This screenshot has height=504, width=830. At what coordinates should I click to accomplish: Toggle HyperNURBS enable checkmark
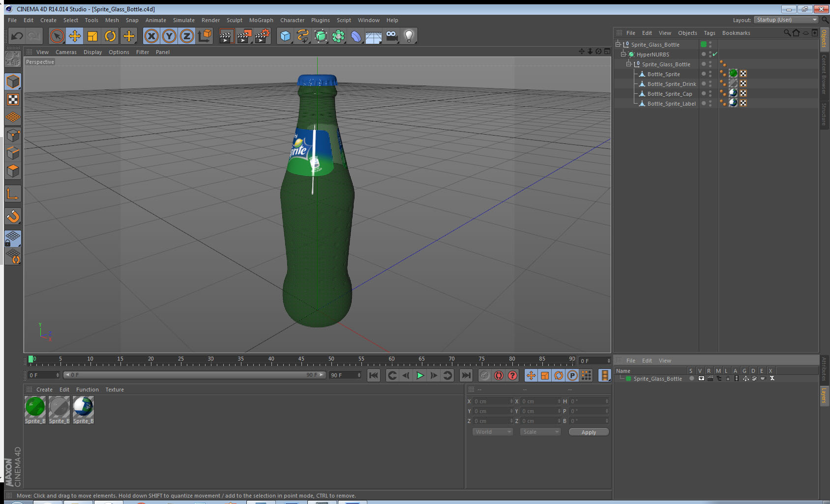tap(715, 54)
